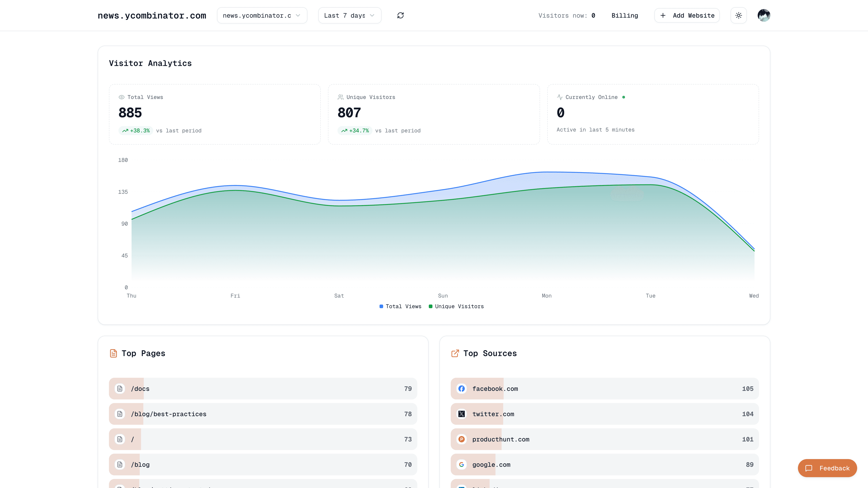The height and width of the screenshot is (488, 868).
Task: Click the Add Website button
Action: coord(687,15)
